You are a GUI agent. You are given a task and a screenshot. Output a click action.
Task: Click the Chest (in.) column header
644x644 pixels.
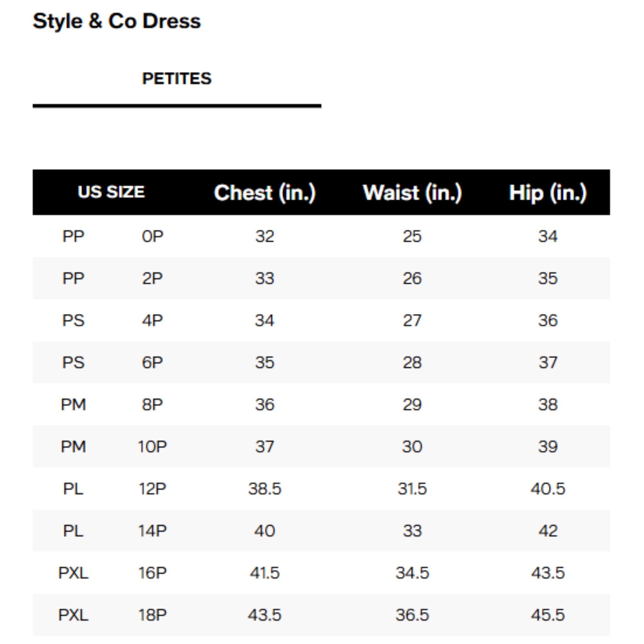click(265, 193)
